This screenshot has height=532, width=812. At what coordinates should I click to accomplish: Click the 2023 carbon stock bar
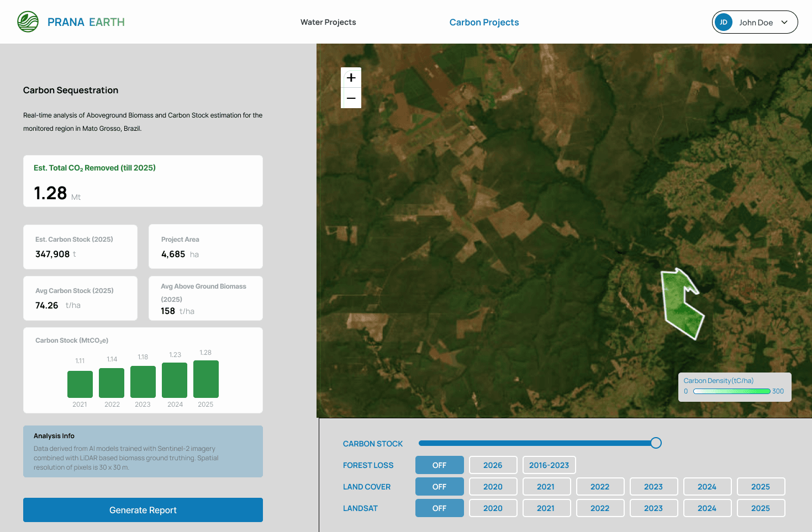(x=143, y=381)
